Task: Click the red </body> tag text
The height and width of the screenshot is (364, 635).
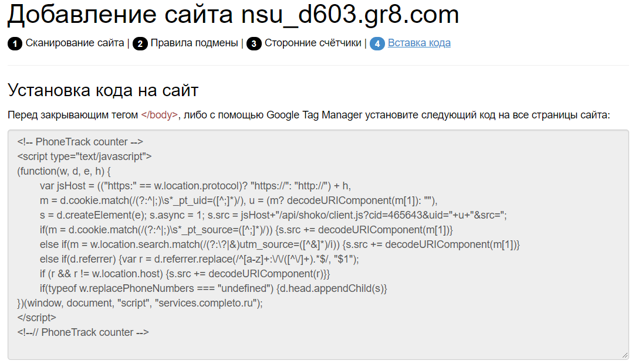Action: tap(159, 115)
